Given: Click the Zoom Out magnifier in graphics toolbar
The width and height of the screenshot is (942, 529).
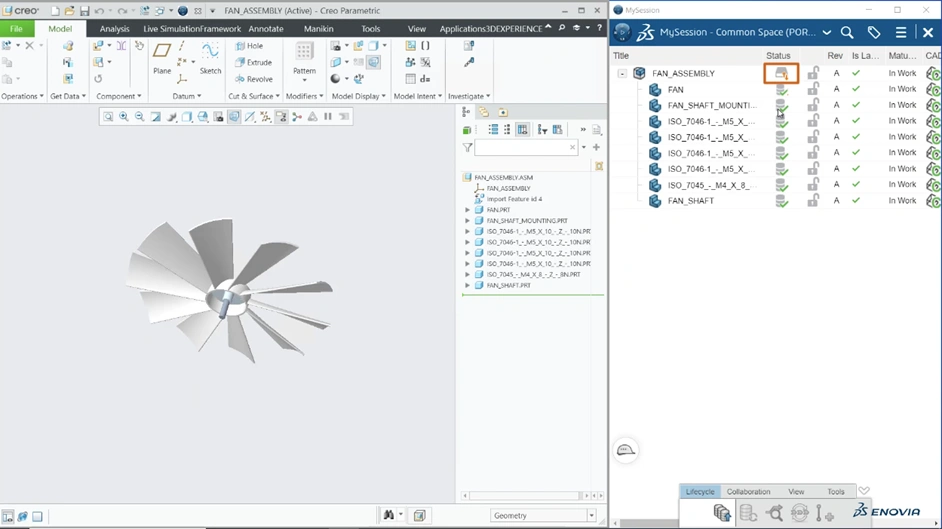Looking at the screenshot, I should pyautogui.click(x=139, y=116).
